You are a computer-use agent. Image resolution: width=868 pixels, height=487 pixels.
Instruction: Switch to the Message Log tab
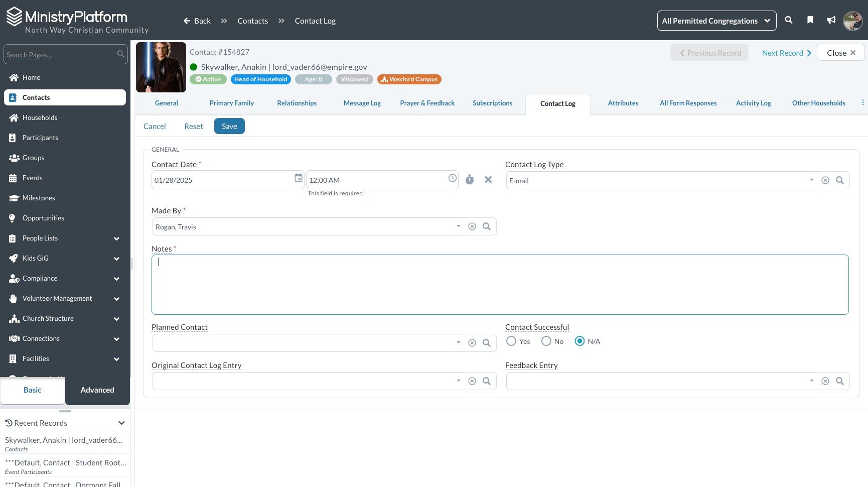(x=362, y=103)
